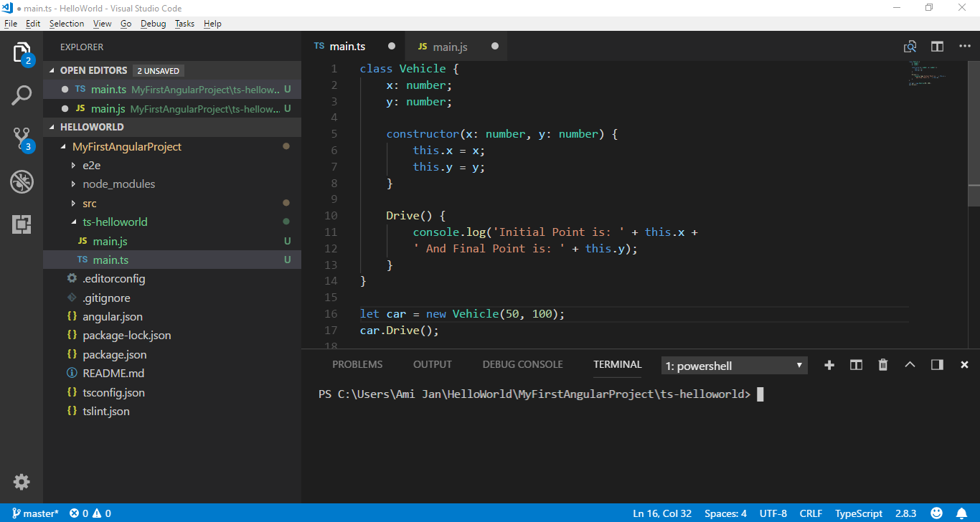The image size is (980, 522).
Task: Close the unsaved main.ts editor tab dot
Action: pos(392,47)
